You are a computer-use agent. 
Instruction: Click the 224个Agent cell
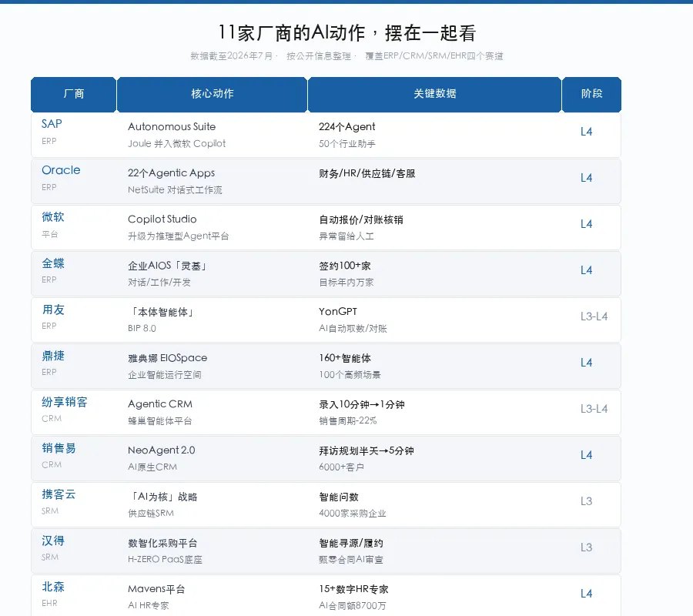(347, 127)
